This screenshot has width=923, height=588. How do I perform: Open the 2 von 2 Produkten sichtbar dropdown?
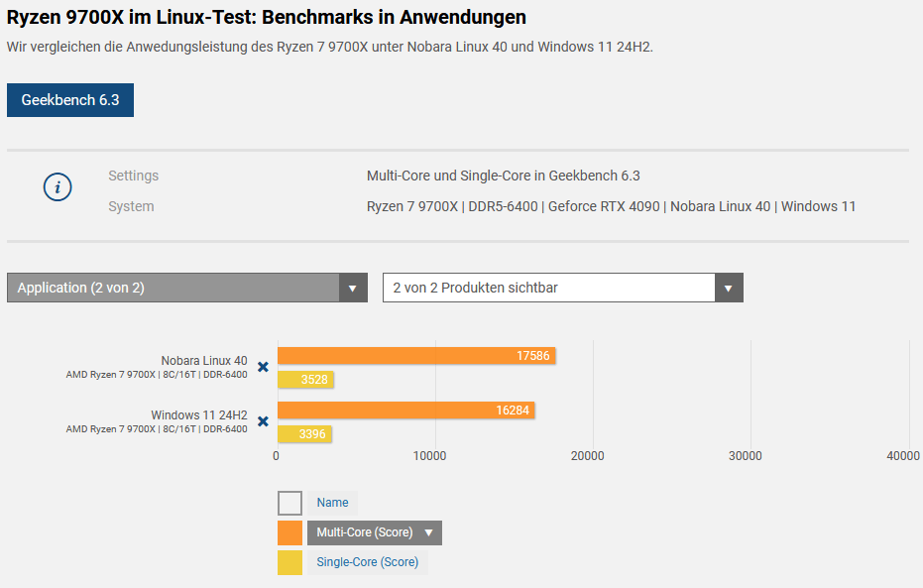563,288
